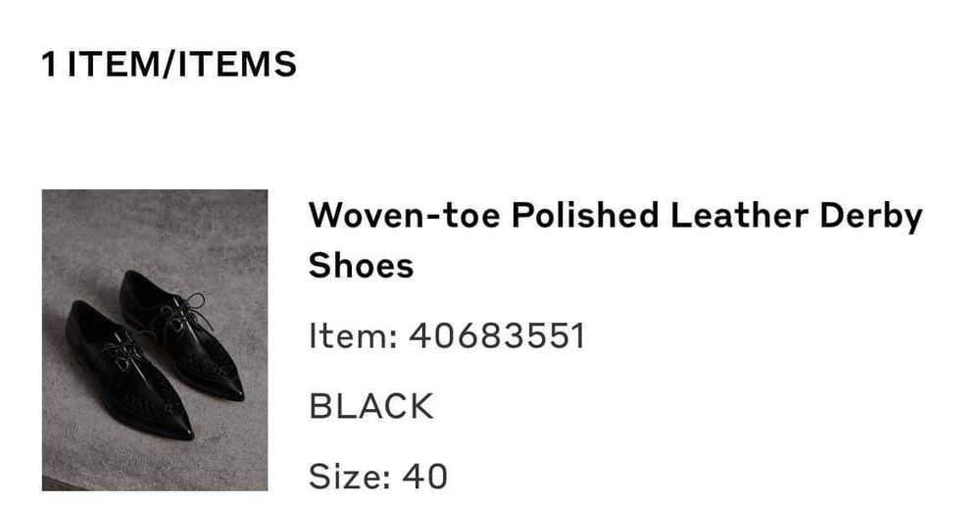Click the BLACK color label
Screen dimensions: 980x507
pyautogui.click(x=370, y=406)
